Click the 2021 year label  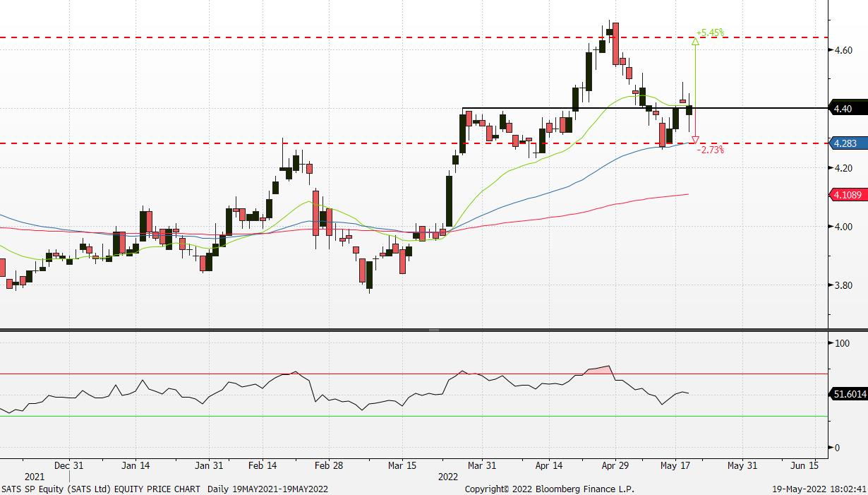(x=34, y=477)
